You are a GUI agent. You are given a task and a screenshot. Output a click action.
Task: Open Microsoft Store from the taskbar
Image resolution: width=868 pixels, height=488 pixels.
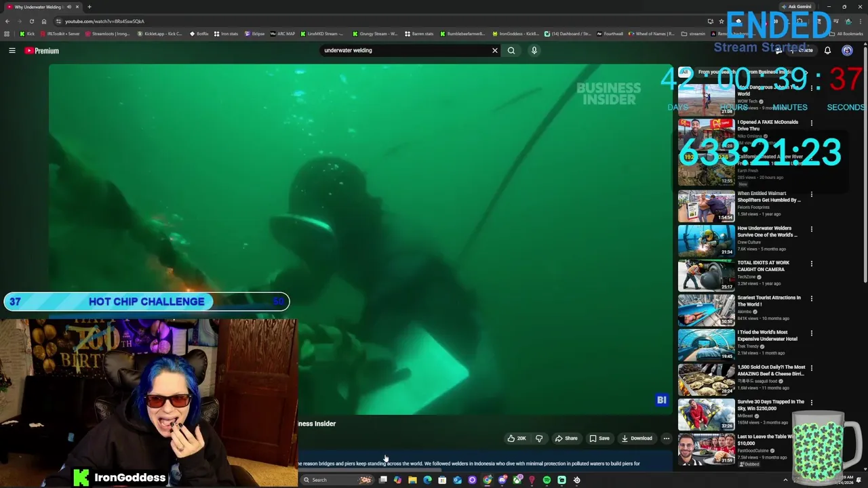click(x=442, y=480)
